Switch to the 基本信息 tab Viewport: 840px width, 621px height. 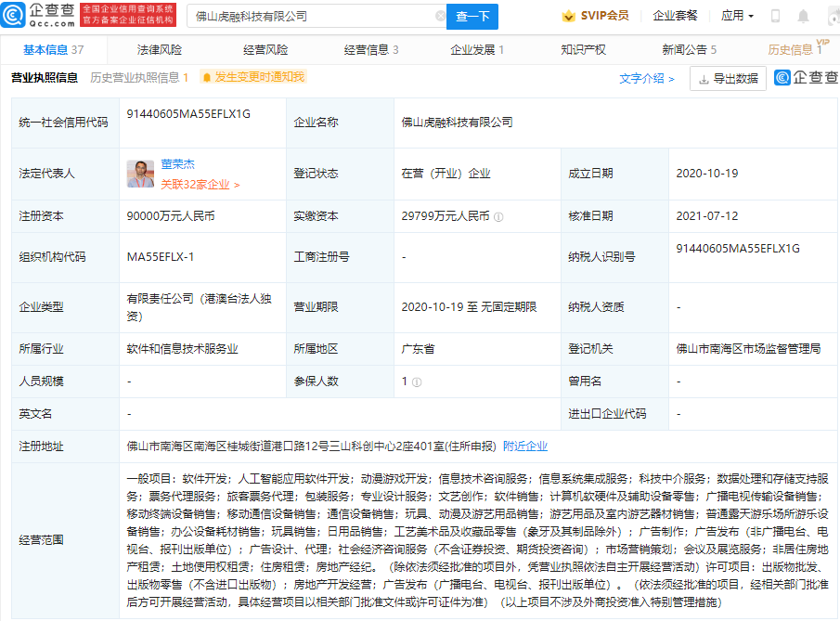coord(54,50)
